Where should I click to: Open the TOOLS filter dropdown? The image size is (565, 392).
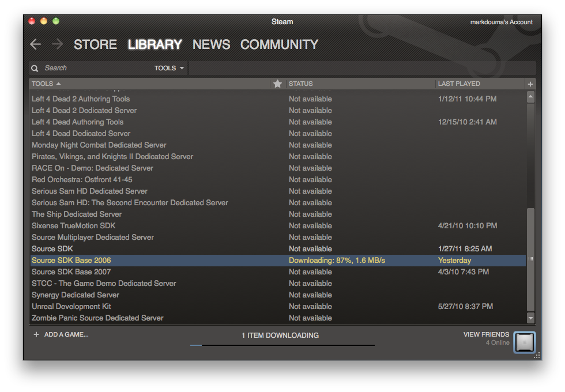tap(169, 68)
